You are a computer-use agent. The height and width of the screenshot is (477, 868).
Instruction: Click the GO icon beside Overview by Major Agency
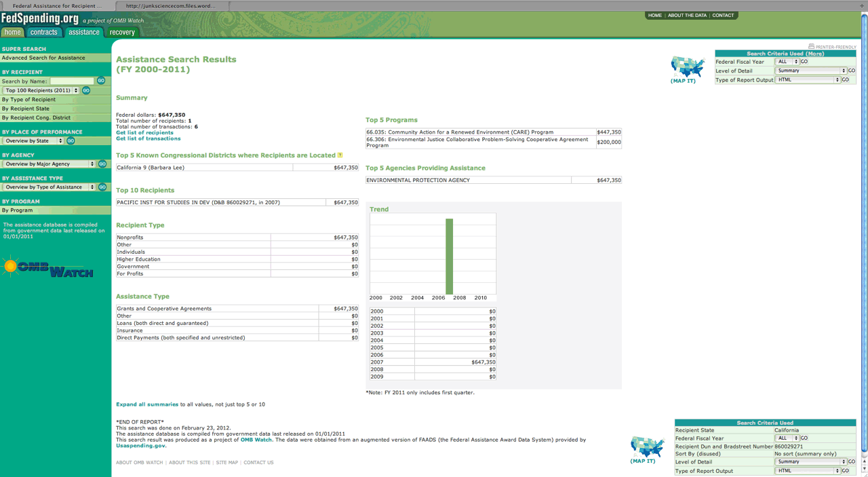(x=102, y=164)
